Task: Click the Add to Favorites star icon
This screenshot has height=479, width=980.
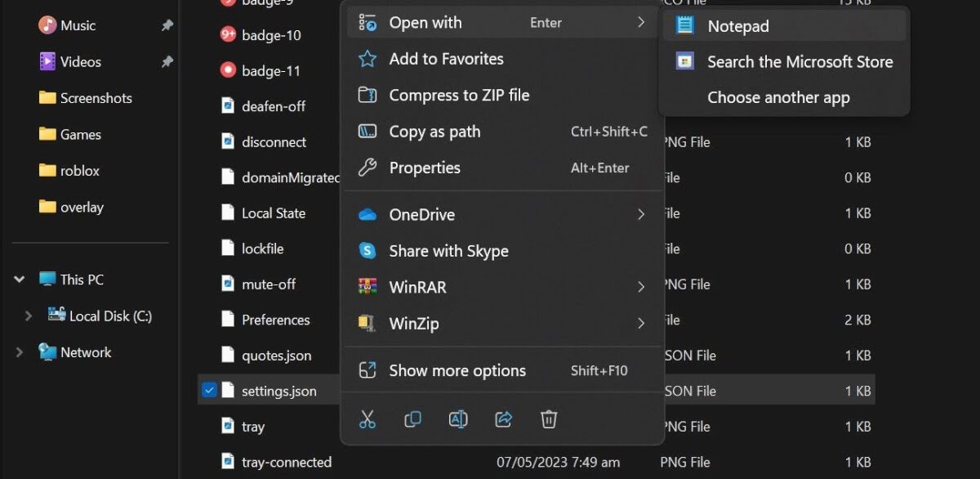Action: 367,59
